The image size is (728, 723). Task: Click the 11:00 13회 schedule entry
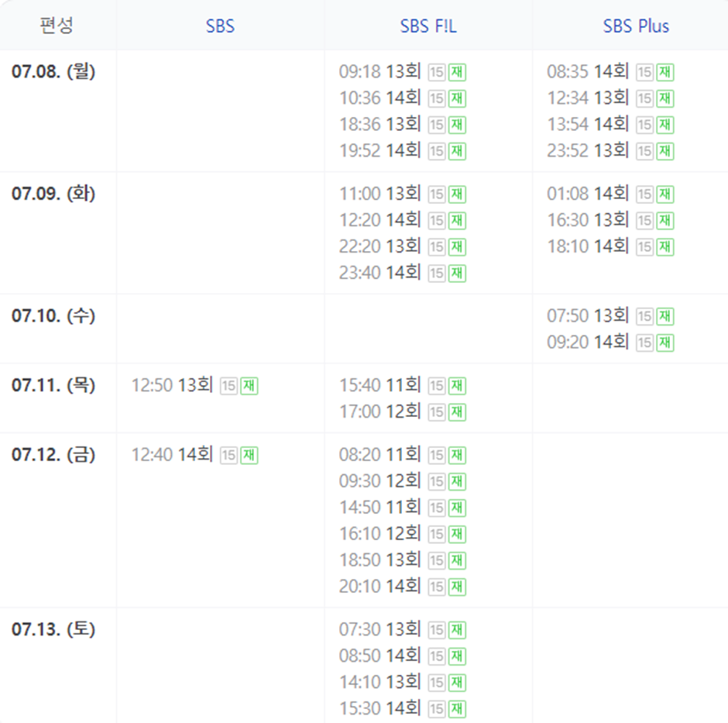[x=379, y=194]
